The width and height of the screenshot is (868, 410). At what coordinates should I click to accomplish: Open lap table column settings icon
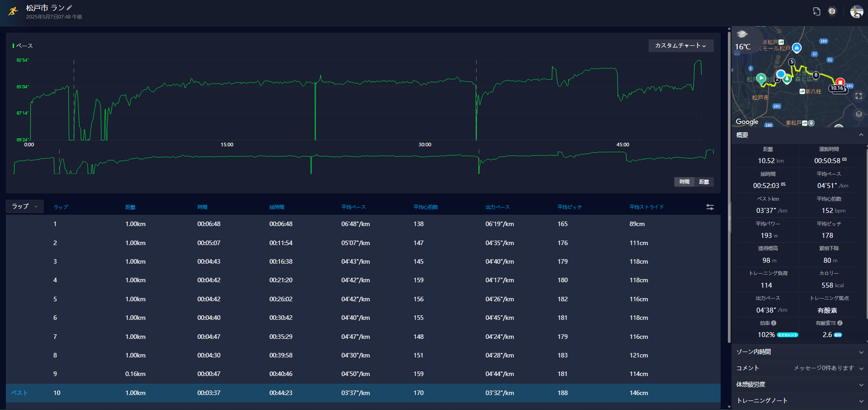point(710,207)
